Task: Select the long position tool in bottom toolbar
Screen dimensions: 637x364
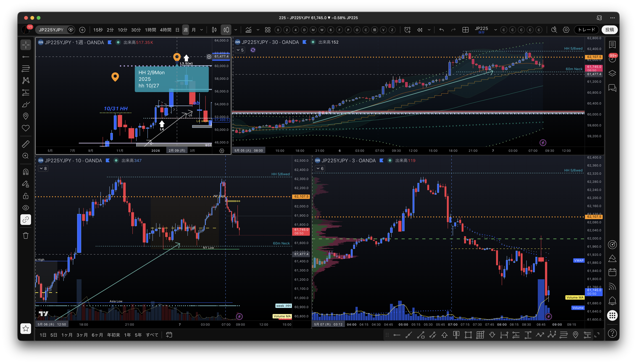Action: tap(516, 335)
